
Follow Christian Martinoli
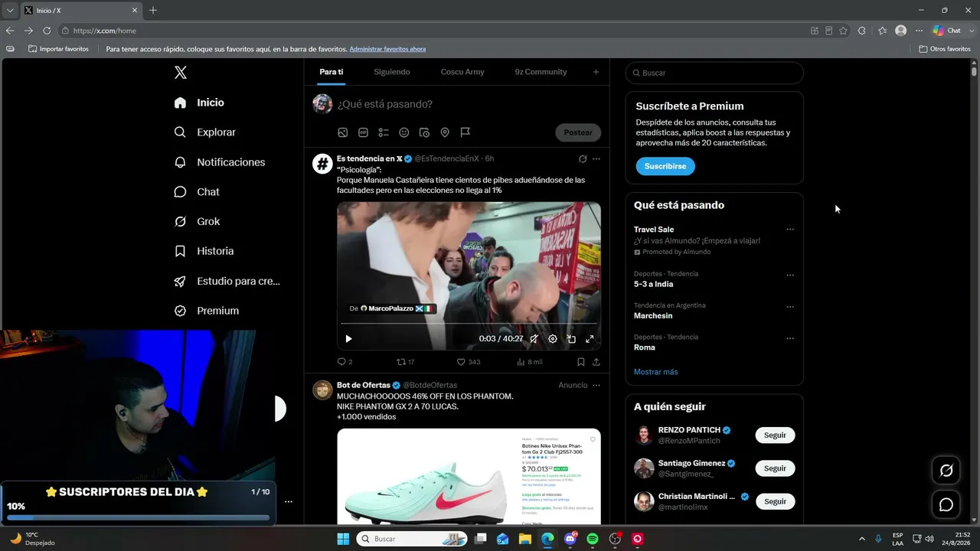pos(775,501)
